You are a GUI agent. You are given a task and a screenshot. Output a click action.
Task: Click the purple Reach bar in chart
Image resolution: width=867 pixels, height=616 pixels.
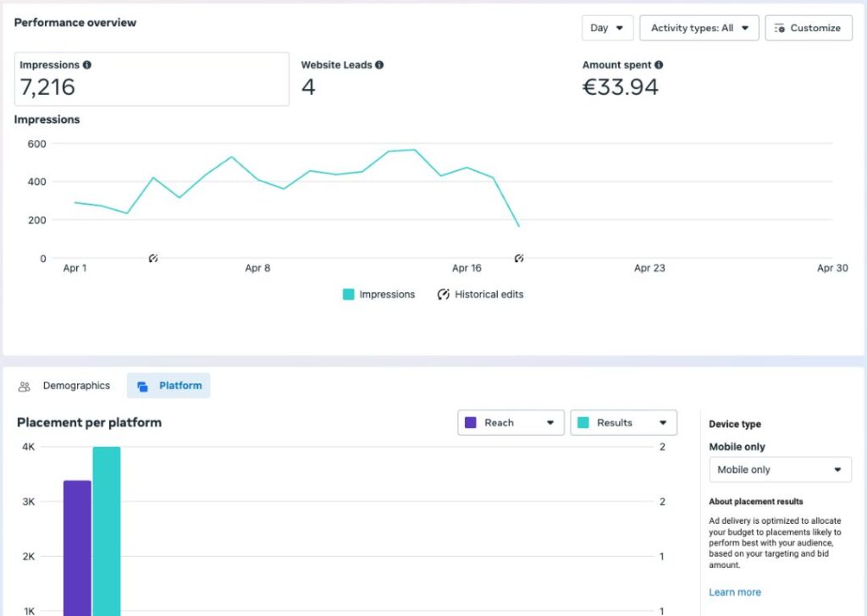tap(77, 548)
